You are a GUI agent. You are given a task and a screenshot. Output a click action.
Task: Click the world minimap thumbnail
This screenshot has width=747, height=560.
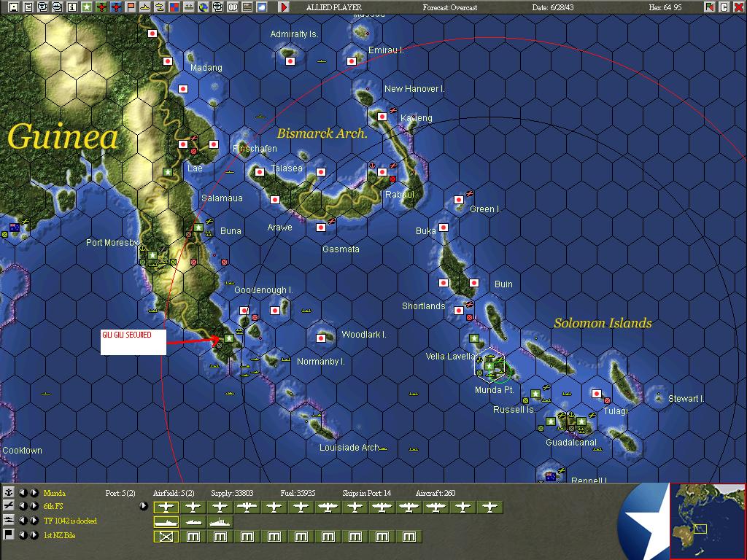708,521
